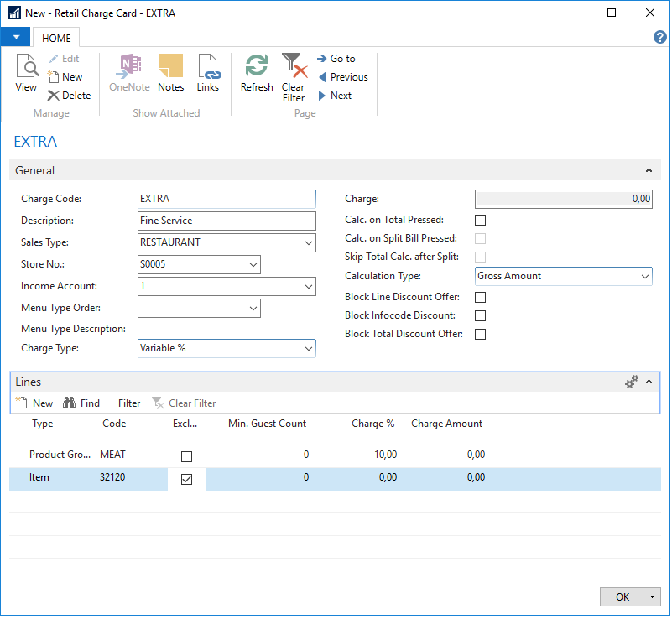Click the View icon in Manage group
Screen dimensions: 672x619
click(x=26, y=72)
